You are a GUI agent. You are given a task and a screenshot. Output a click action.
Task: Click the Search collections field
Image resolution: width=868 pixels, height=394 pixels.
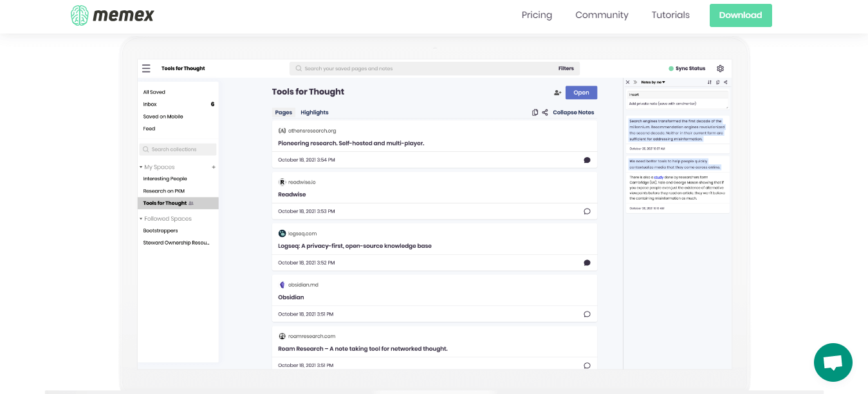tap(178, 149)
